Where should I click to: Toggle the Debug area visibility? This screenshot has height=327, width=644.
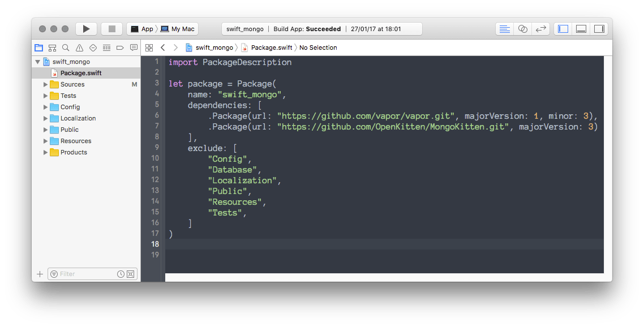pyautogui.click(x=581, y=29)
